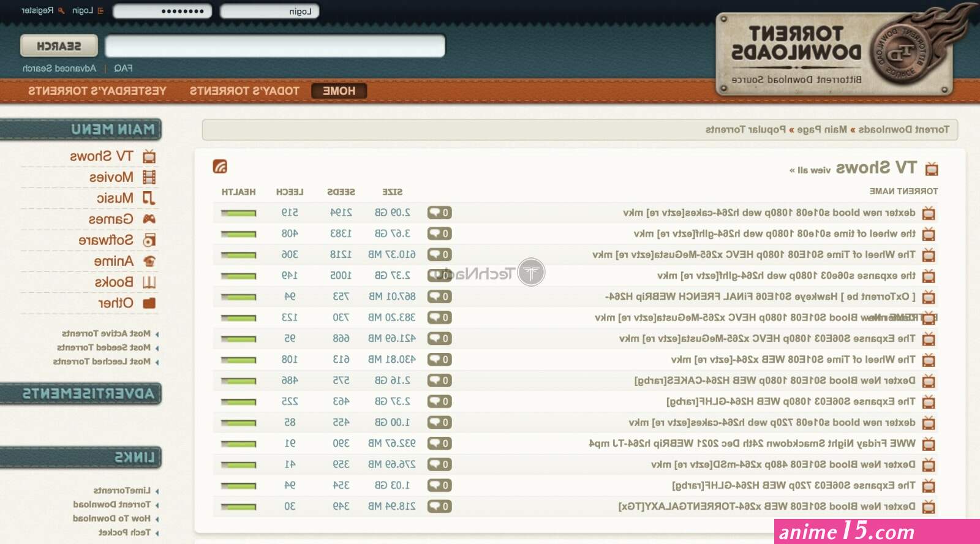Click the password field with dots
This screenshot has height=544, width=980.
click(162, 11)
